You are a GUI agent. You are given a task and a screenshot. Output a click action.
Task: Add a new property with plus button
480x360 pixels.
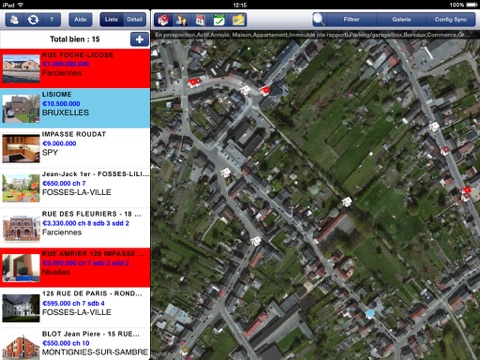pos(139,39)
